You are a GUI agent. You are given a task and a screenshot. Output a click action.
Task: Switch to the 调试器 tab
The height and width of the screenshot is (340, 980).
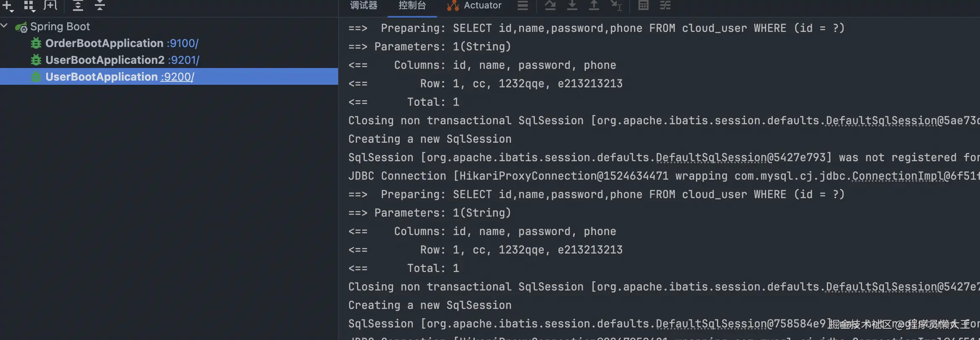[364, 5]
